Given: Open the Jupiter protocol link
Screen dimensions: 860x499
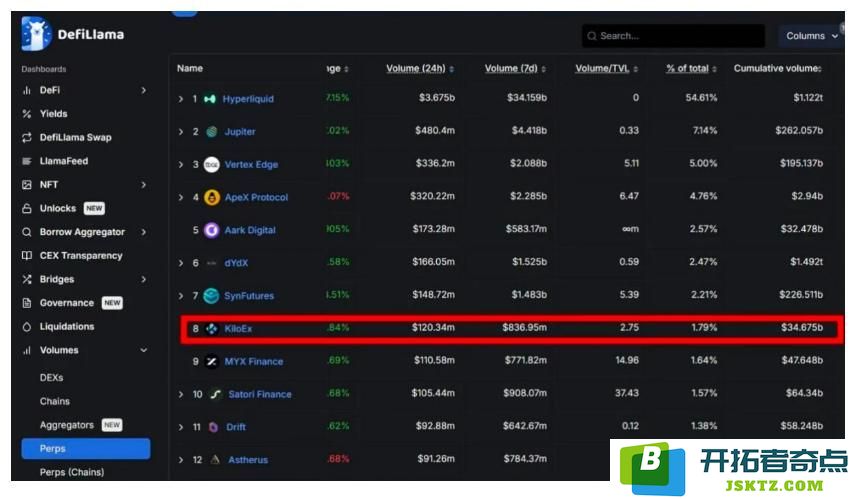Looking at the screenshot, I should [240, 132].
